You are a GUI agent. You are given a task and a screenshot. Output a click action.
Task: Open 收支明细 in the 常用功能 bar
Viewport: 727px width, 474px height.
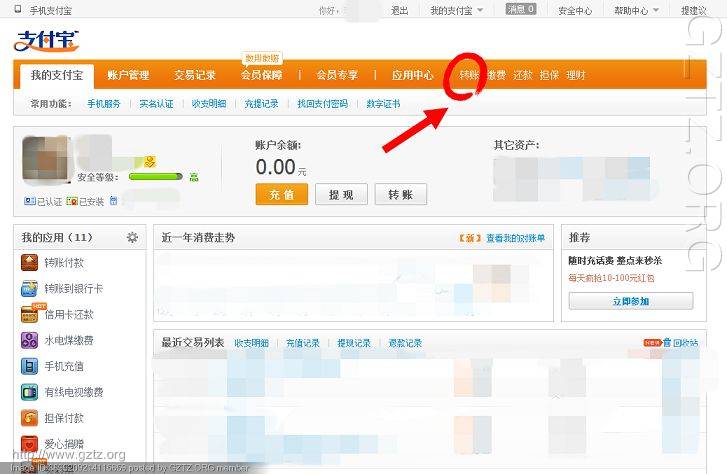[x=209, y=104]
